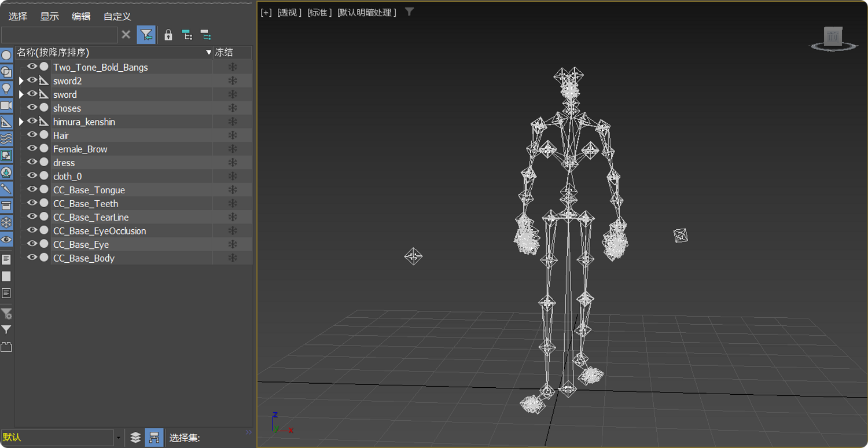Image resolution: width=868 pixels, height=448 pixels.
Task: Toggle visibility of the dress object
Action: click(32, 162)
